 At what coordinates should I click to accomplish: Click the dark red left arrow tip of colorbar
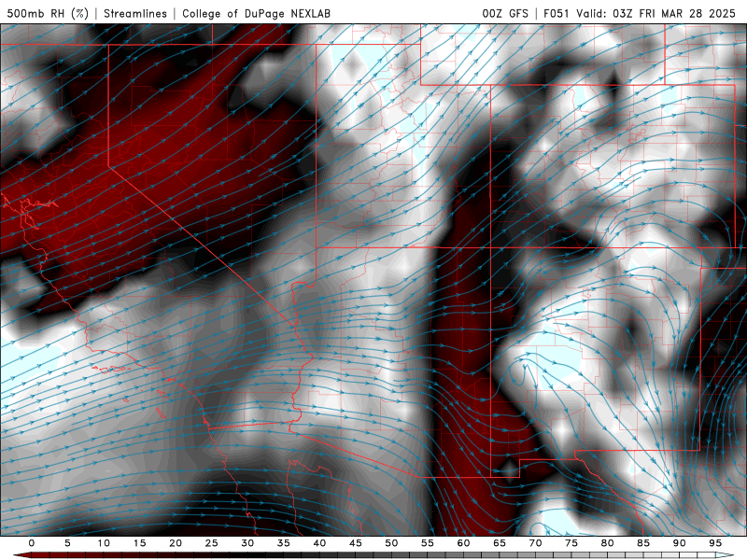tap(22, 555)
